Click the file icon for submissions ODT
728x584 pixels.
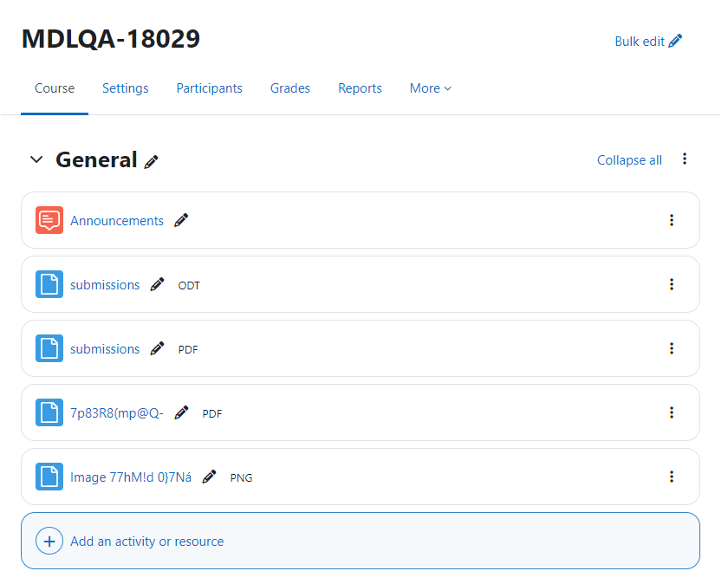49,284
